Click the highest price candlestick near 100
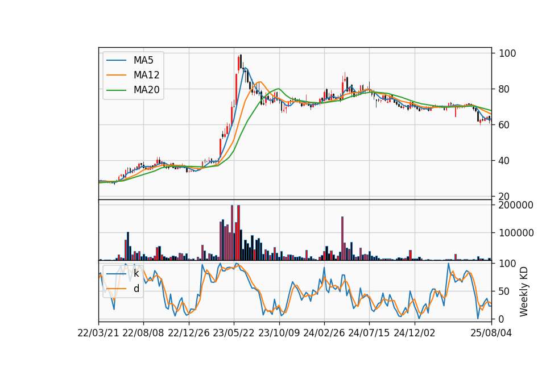This screenshot has width=546, height=392. pyautogui.click(x=241, y=62)
